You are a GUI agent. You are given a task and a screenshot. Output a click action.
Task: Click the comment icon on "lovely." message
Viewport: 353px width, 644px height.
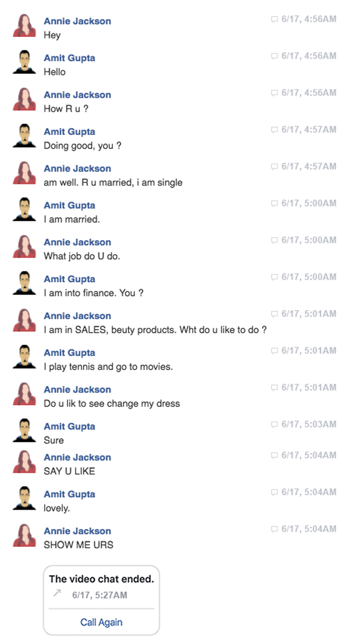[274, 492]
